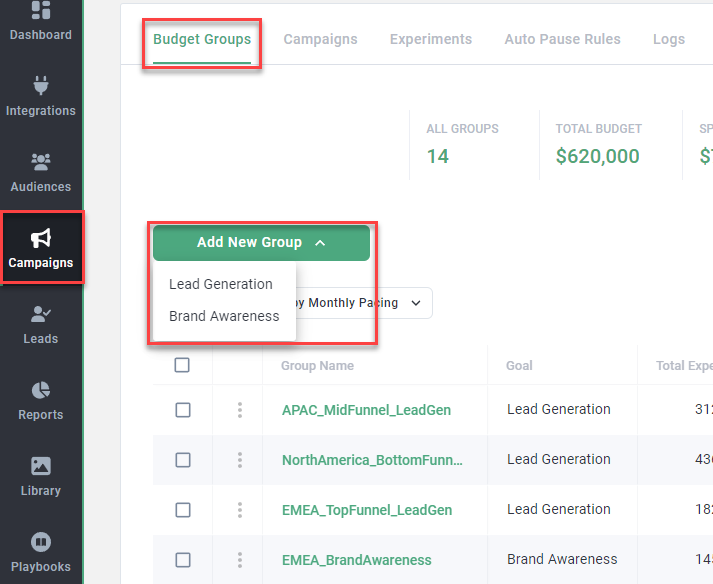Image resolution: width=713 pixels, height=584 pixels.
Task: Open the Library image icon
Action: click(41, 466)
